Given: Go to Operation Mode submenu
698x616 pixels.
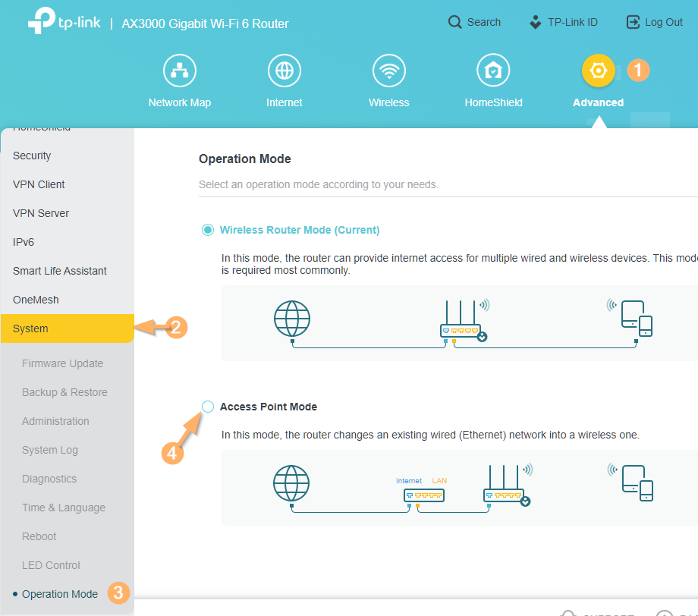Looking at the screenshot, I should click(60, 594).
